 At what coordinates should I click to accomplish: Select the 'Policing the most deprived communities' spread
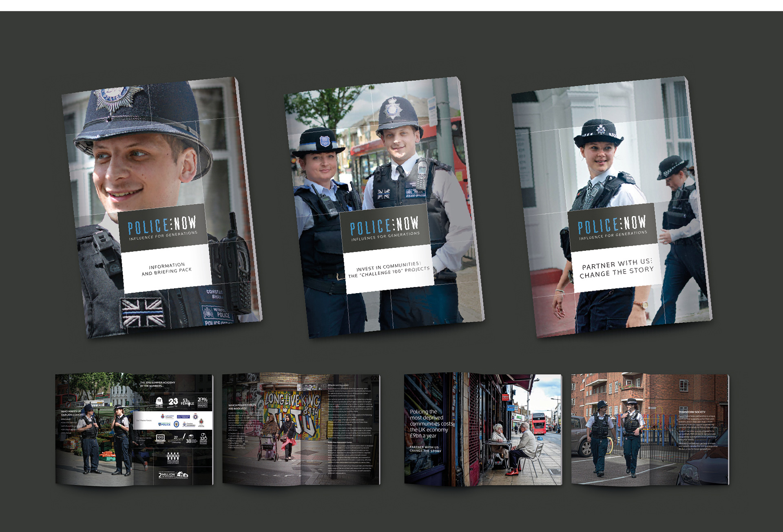pos(483,429)
